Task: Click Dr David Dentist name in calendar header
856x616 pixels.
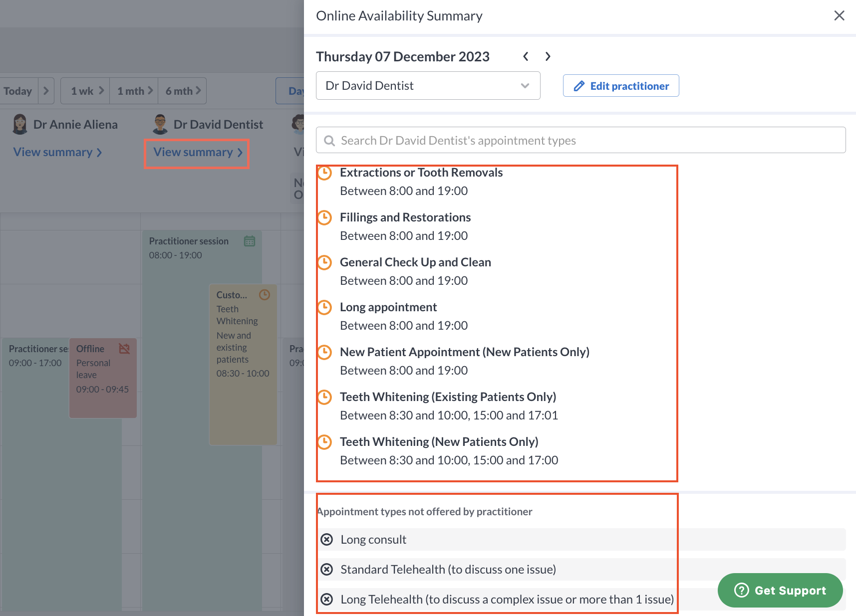Action: 218,124
